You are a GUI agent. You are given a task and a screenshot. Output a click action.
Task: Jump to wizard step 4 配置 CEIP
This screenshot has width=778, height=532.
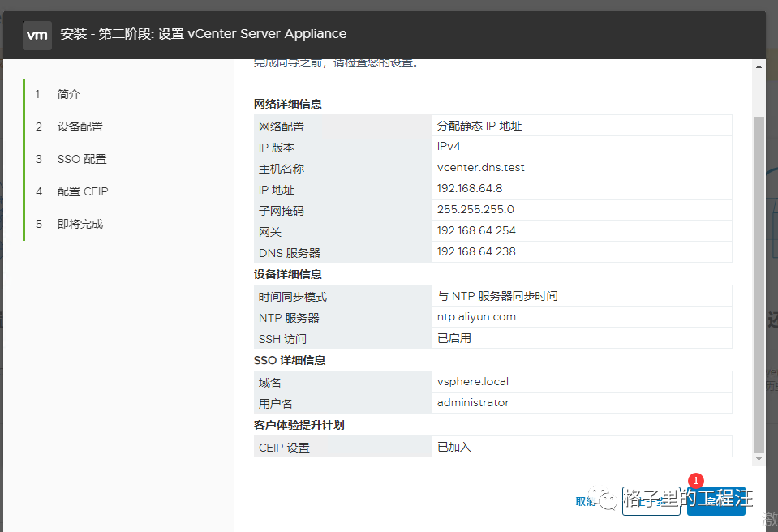83,191
